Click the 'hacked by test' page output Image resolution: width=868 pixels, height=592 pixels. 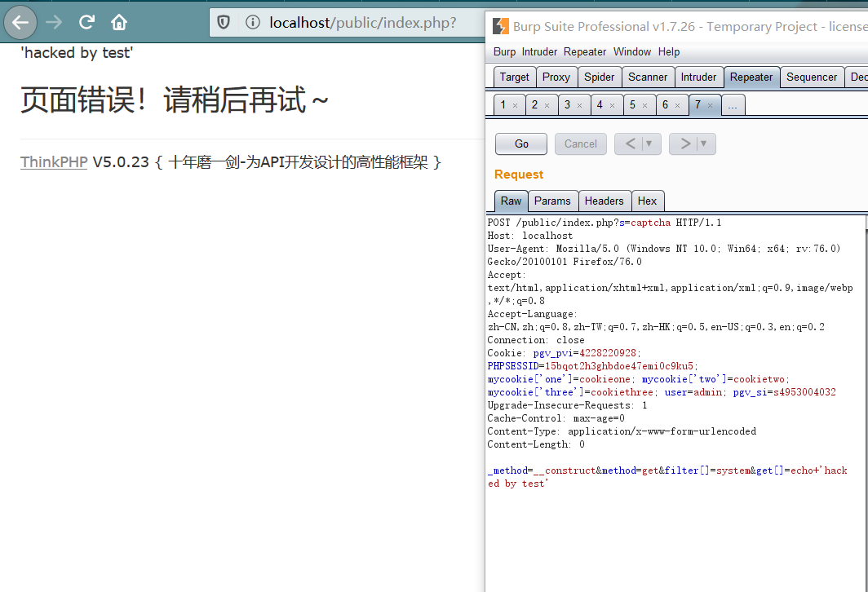coord(77,53)
